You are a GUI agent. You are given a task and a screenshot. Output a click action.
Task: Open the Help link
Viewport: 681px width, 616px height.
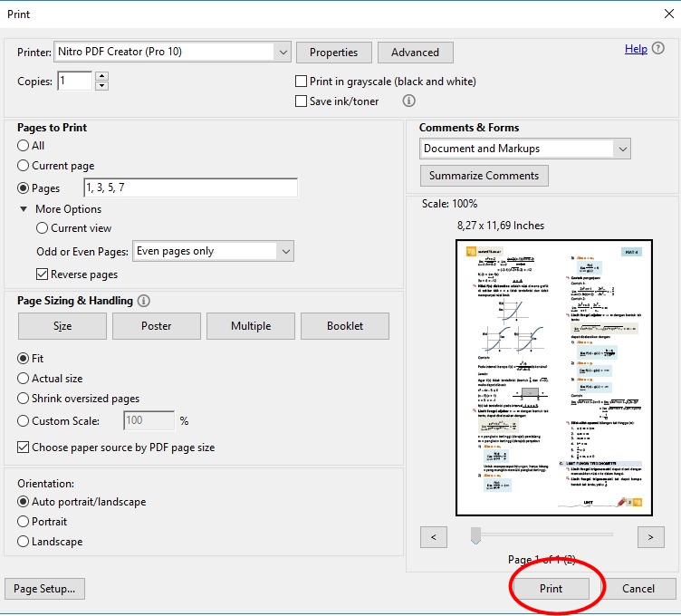tap(636, 49)
